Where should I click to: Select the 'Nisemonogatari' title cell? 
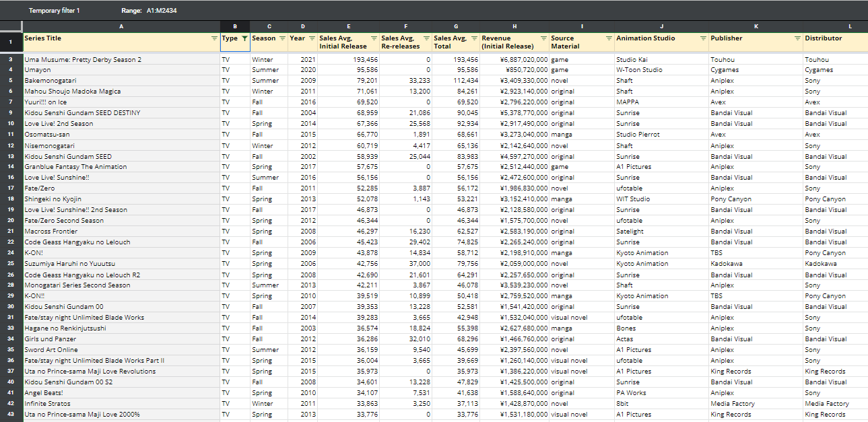[x=121, y=145]
